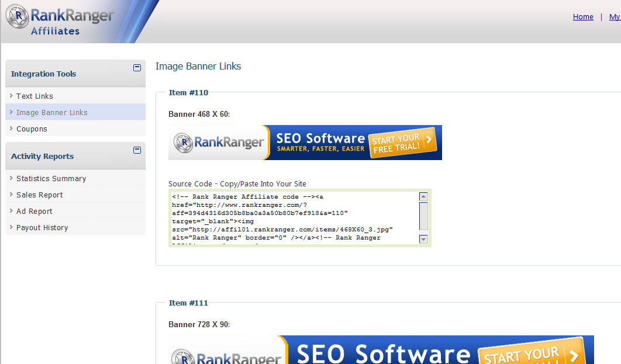Open the Coupons page
Viewport: 621px width, 364px height.
click(32, 129)
